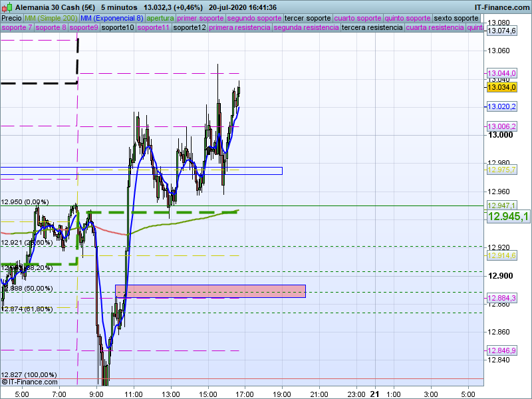Open the segunda resistencia label
This screenshot has height=399, width=532.
pyautogui.click(x=306, y=27)
